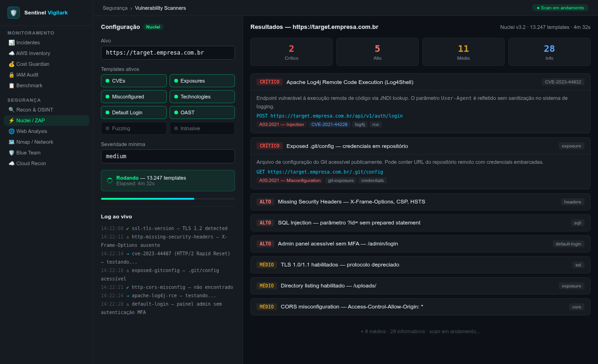
Task: Open Recon & OSINT
Action: (x=46, y=110)
